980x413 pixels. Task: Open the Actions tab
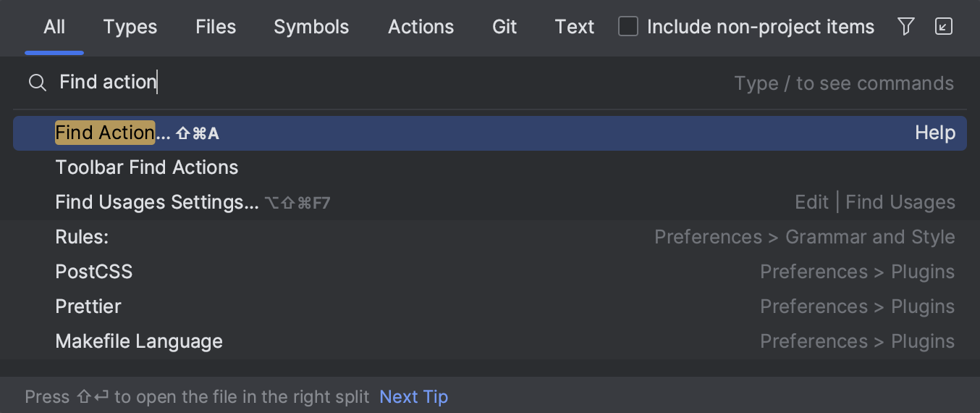tap(421, 28)
